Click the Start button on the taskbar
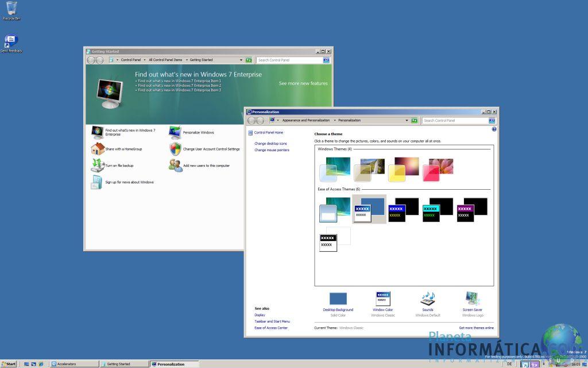This screenshot has height=368, width=588. click(x=9, y=363)
